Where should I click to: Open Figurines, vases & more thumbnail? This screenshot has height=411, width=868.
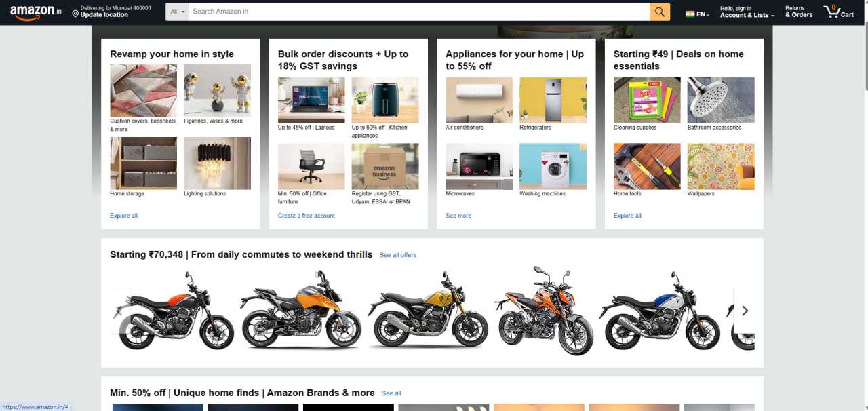click(x=217, y=91)
